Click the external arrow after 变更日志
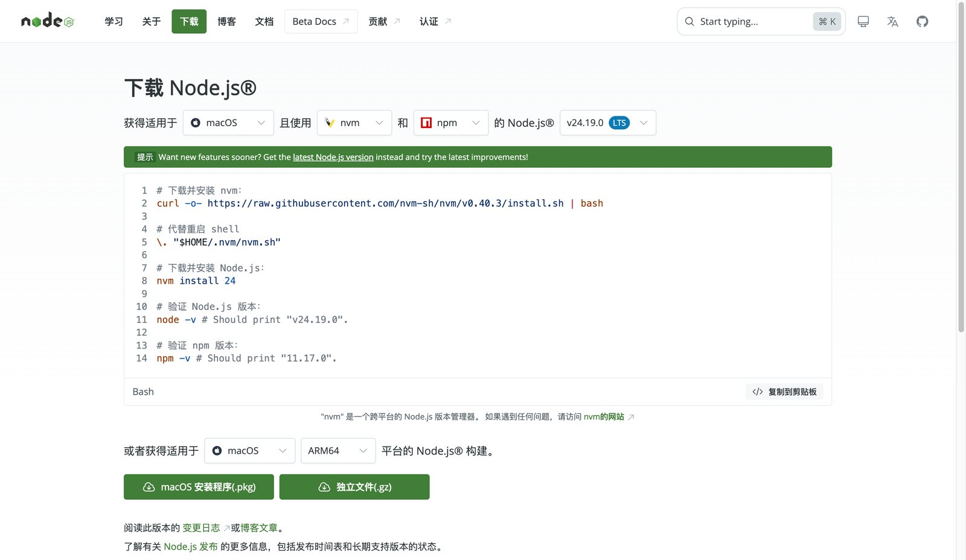 pos(226,528)
